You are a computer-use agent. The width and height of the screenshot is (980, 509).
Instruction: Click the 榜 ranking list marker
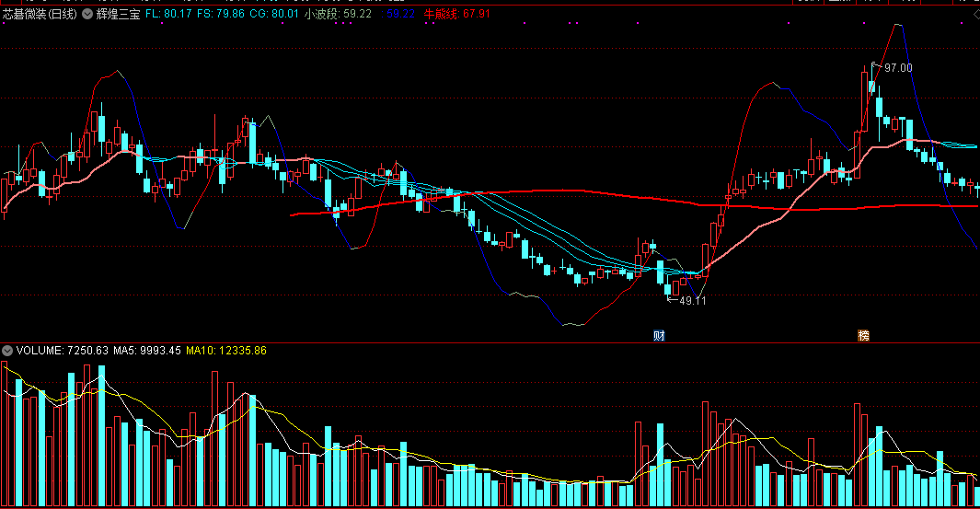[864, 336]
